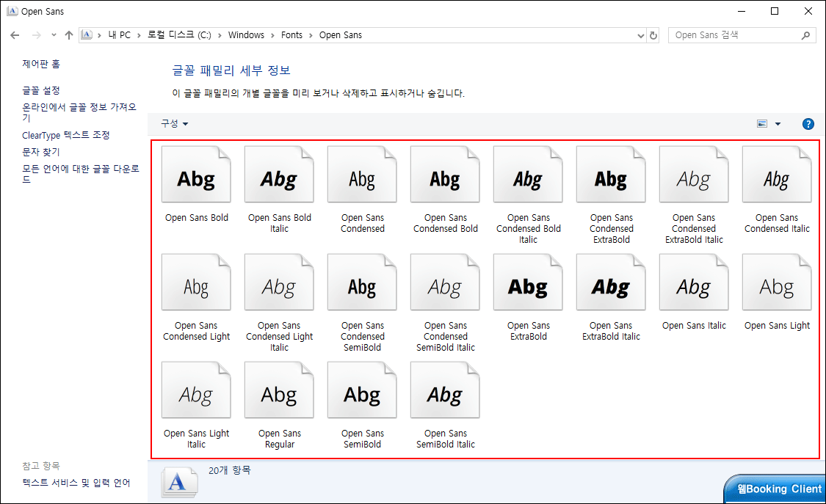826x504 pixels.
Task: Select Open Sans Condensed Light font icon
Action: (x=196, y=282)
